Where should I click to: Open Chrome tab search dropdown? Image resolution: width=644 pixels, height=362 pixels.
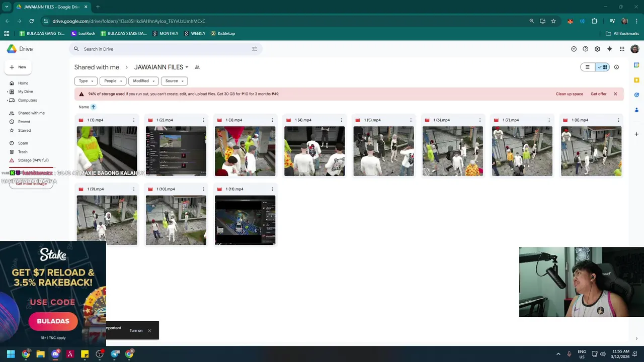7,7
